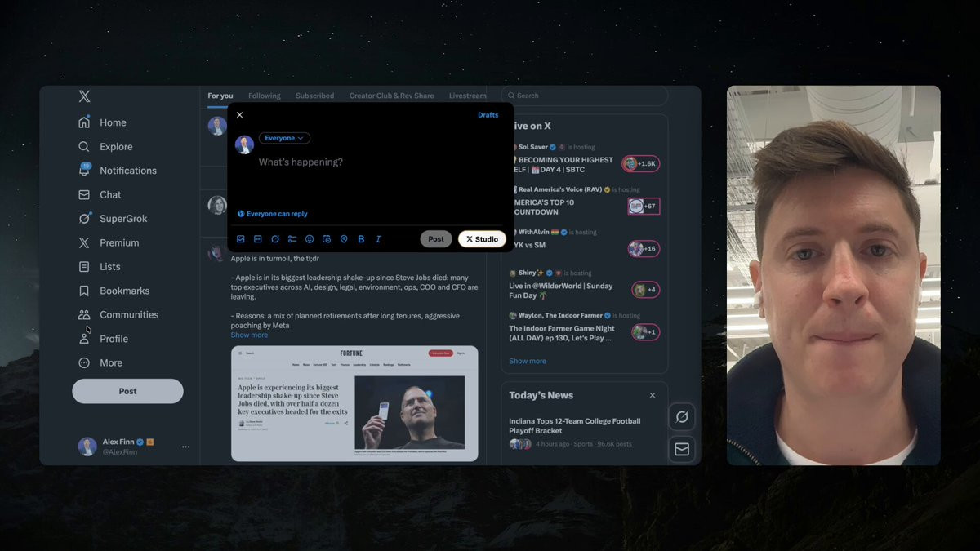Open the Alex Finn account switcher
Viewport: 980px width, 551px height.
[x=134, y=447]
